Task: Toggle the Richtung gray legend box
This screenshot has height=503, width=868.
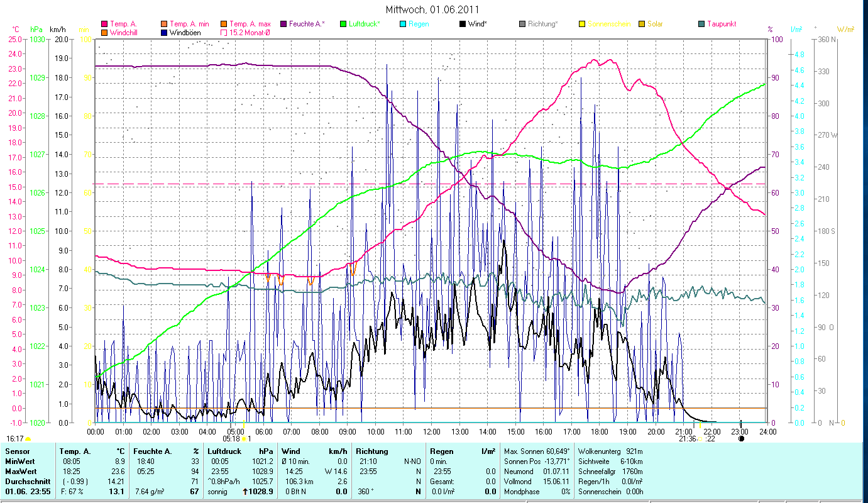Action: [x=522, y=24]
